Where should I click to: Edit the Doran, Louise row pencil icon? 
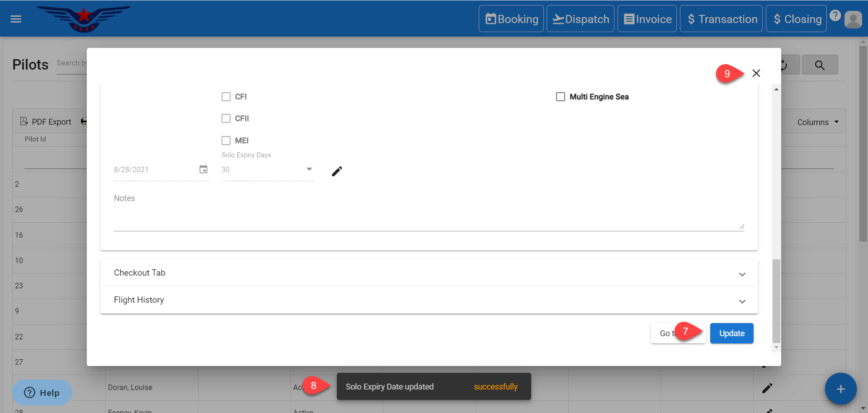(x=767, y=388)
